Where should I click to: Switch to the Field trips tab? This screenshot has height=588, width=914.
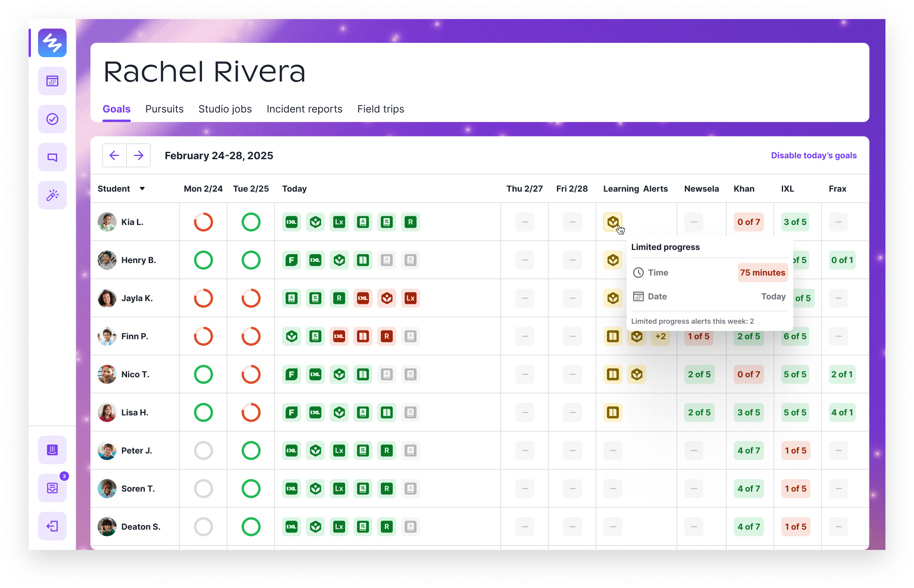coord(380,109)
